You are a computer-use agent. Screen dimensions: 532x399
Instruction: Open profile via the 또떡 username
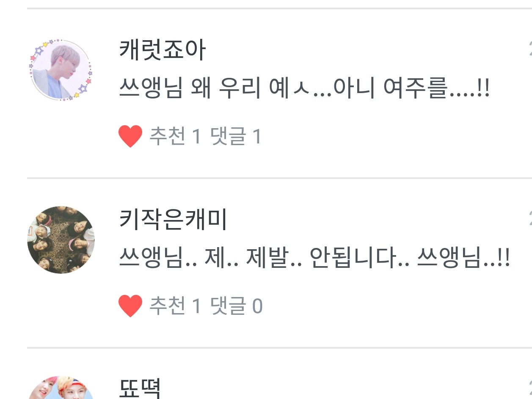[x=140, y=388]
